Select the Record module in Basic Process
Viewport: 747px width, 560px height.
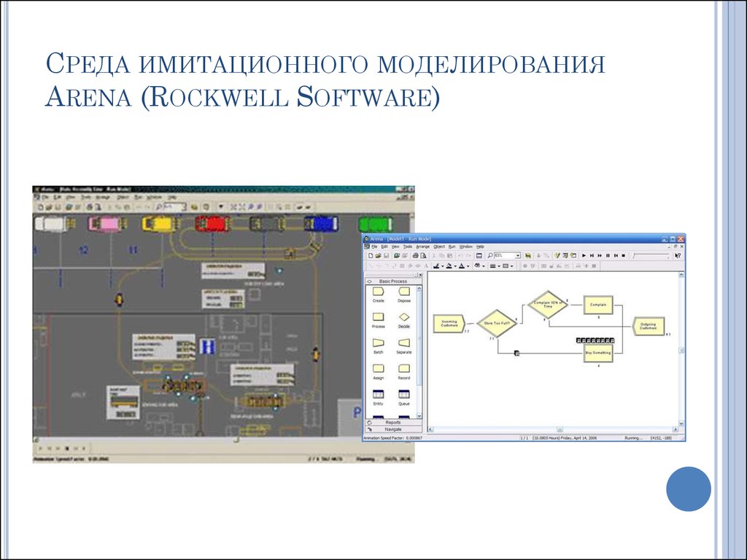click(x=404, y=371)
